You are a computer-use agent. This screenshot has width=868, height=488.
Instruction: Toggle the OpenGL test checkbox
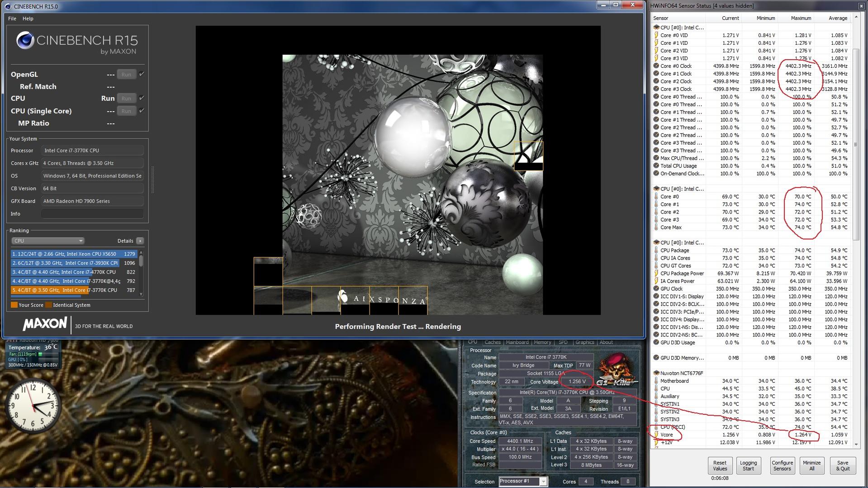(x=142, y=74)
